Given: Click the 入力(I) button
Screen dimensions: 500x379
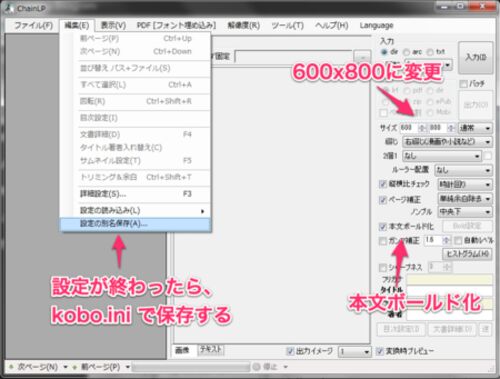Looking at the screenshot, I should (x=476, y=57).
